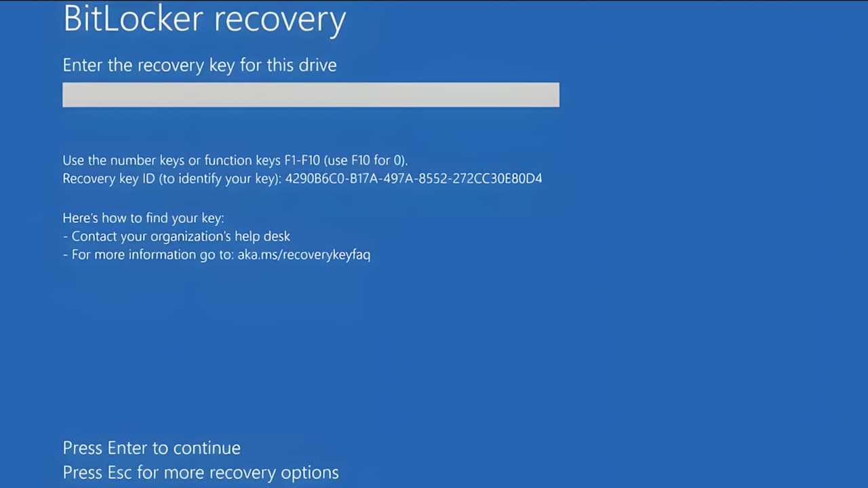This screenshot has width=868, height=488.
Task: Click the recovery key input field
Action: [311, 95]
